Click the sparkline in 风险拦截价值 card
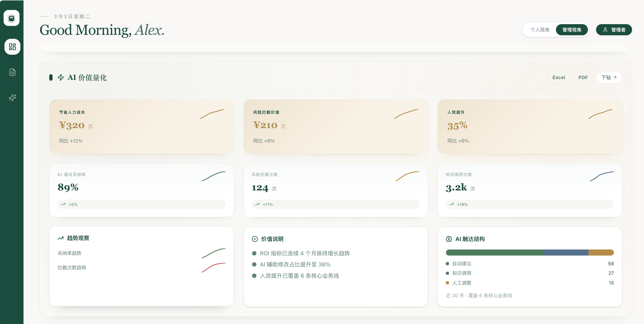 [x=406, y=114]
